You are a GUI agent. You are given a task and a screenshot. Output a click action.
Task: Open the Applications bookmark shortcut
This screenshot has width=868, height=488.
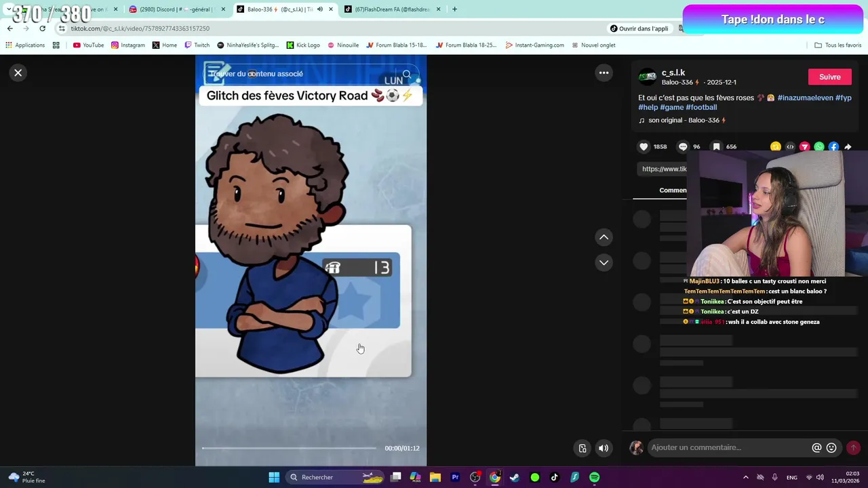coord(24,45)
